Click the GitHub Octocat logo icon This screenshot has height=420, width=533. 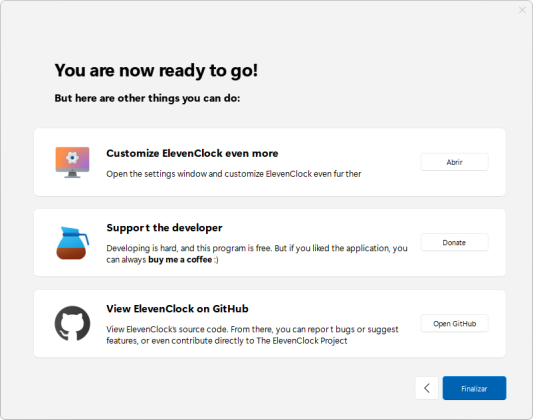tap(72, 323)
